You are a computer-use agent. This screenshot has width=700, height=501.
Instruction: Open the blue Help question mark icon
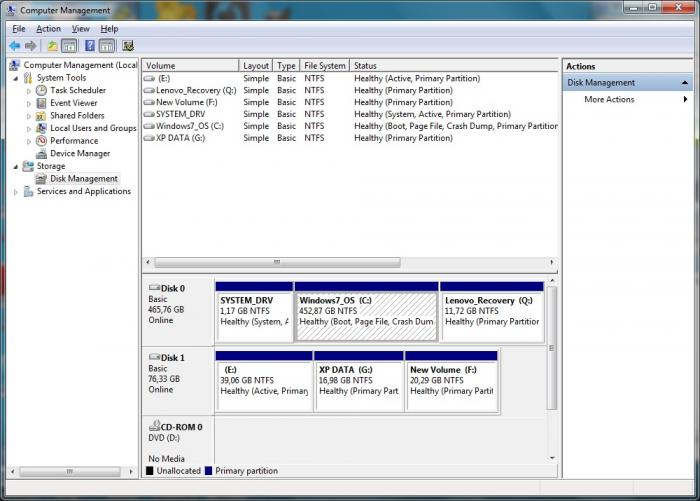(x=90, y=46)
